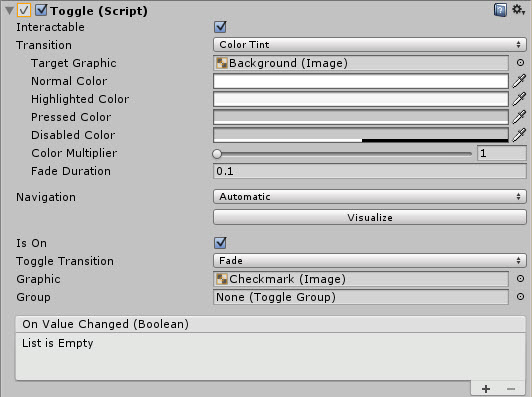Open the Toggle component help reference icon
Viewport: 532px width, 397px height.
point(500,10)
